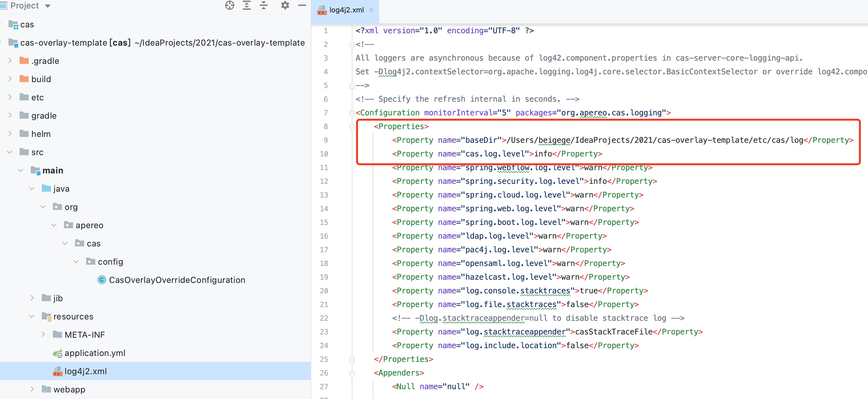Collapse the java folder chevron

click(32, 188)
